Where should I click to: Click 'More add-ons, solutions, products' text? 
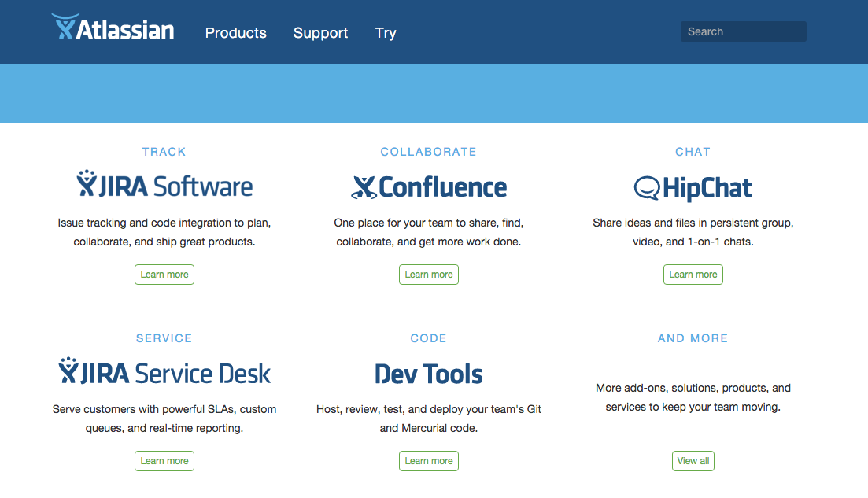coord(693,397)
